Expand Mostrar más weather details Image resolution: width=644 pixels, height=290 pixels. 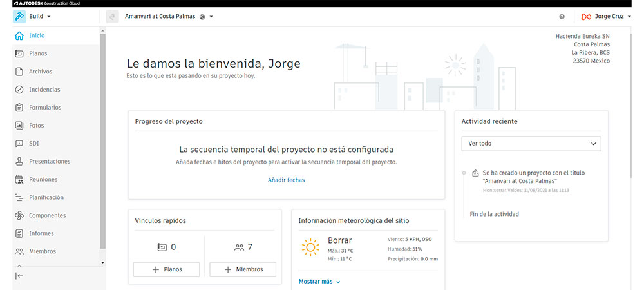pos(319,282)
